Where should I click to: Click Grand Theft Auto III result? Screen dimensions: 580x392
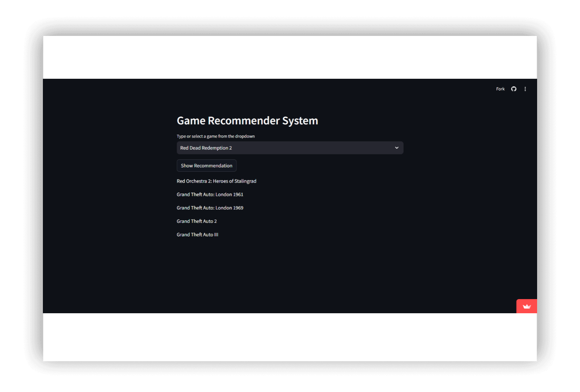click(x=197, y=235)
